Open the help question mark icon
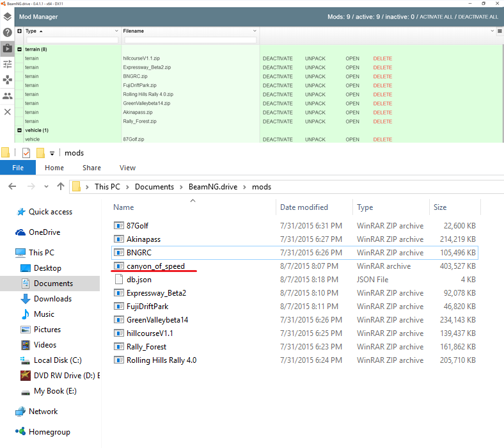 pos(8,32)
